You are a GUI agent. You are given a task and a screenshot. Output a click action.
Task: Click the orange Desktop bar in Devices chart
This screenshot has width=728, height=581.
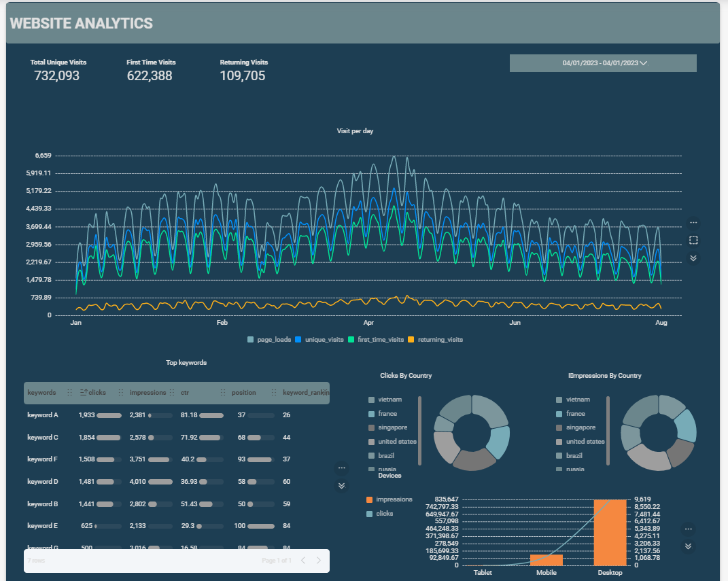pos(610,533)
